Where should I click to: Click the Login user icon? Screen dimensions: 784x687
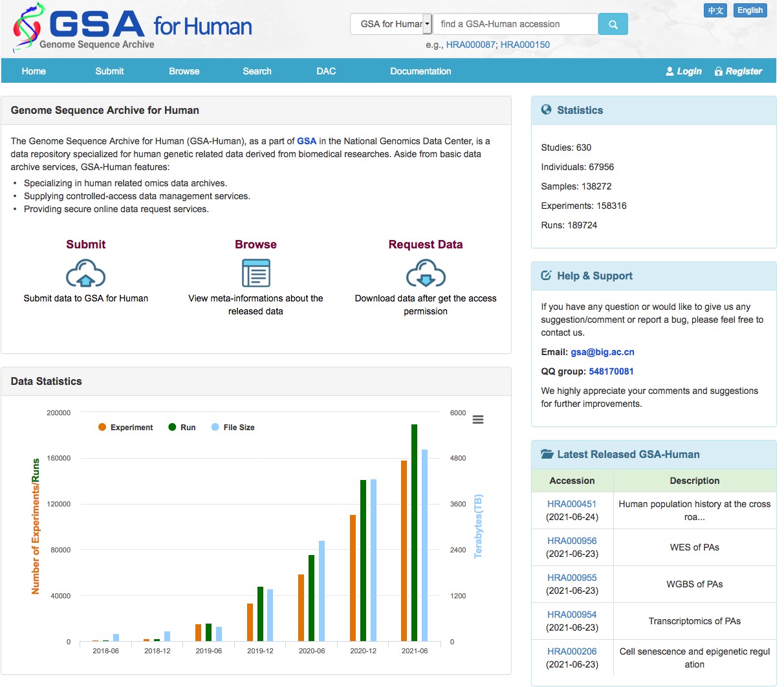(670, 71)
